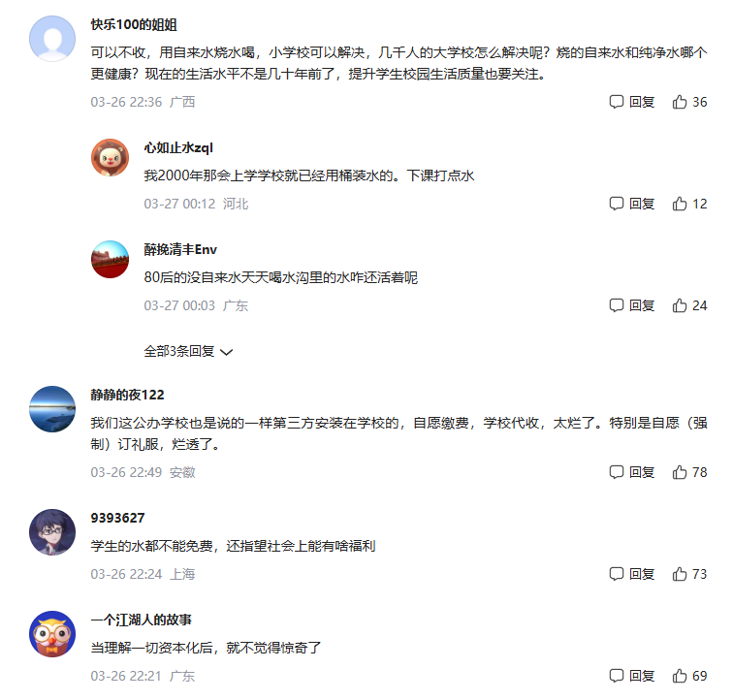Click reply bubble icon on 静静的夜122's comment

click(617, 472)
